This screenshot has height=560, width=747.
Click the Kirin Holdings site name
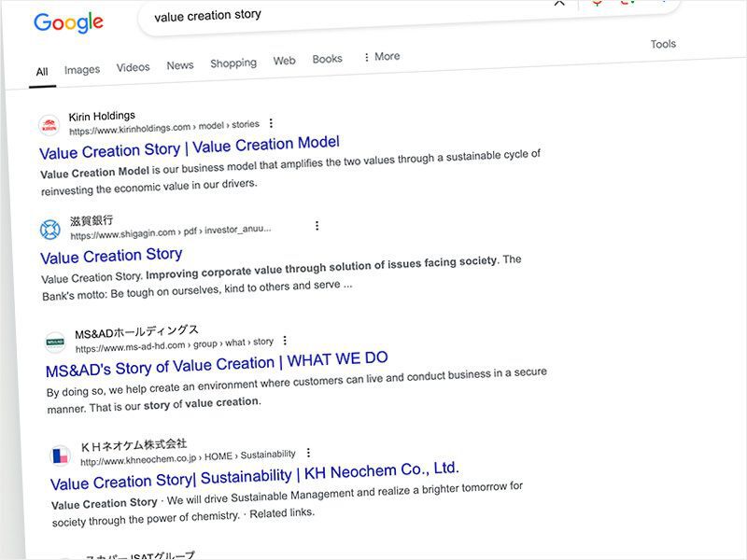coord(102,116)
